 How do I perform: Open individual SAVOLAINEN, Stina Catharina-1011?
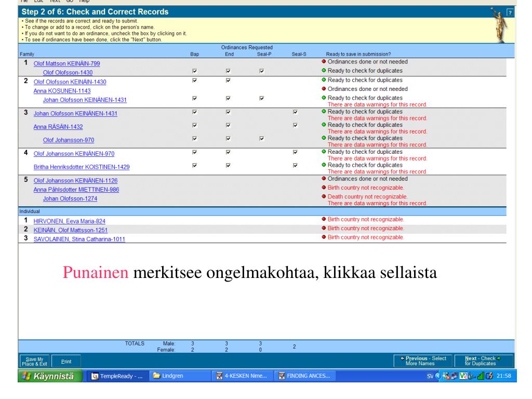coord(79,239)
